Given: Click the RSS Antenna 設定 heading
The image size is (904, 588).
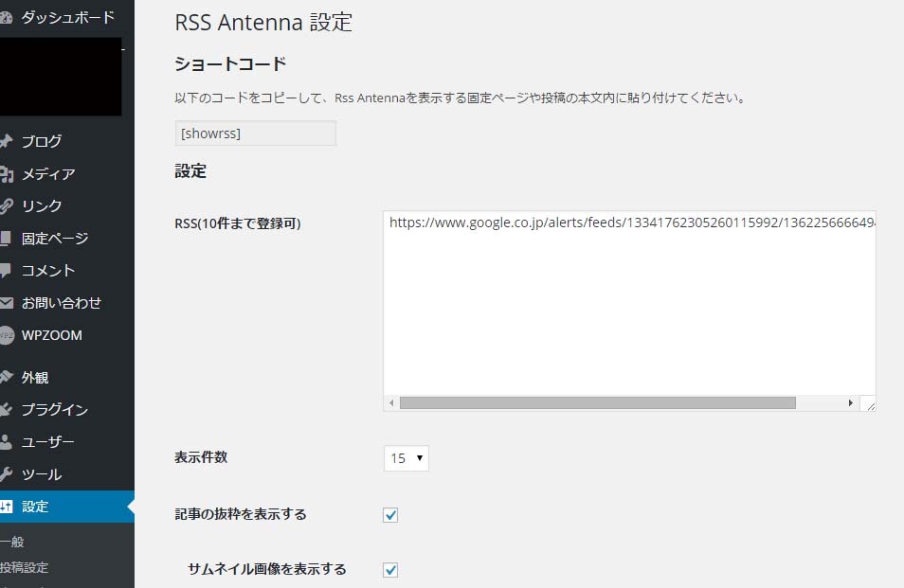Looking at the screenshot, I should tap(263, 23).
